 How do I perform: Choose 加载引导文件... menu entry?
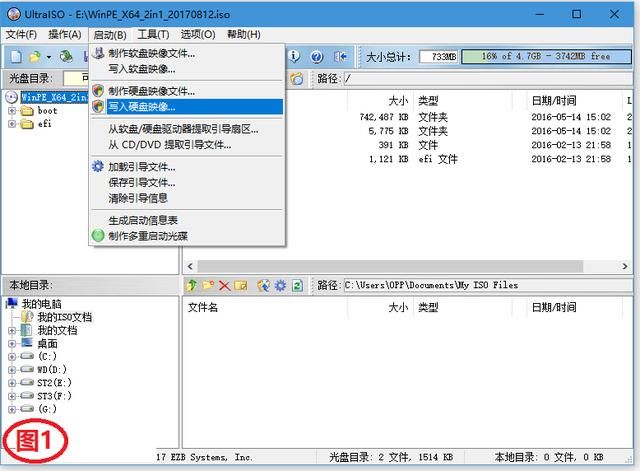coord(187,167)
